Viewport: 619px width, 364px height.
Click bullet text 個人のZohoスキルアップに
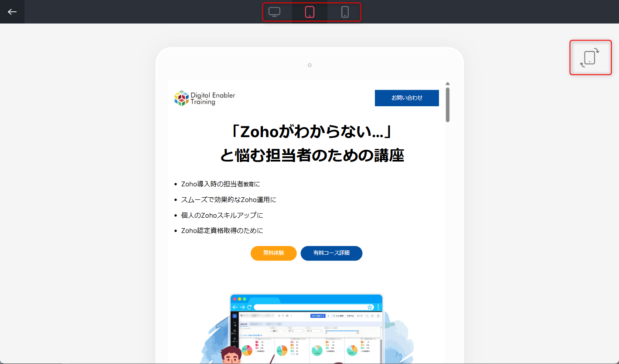click(222, 216)
